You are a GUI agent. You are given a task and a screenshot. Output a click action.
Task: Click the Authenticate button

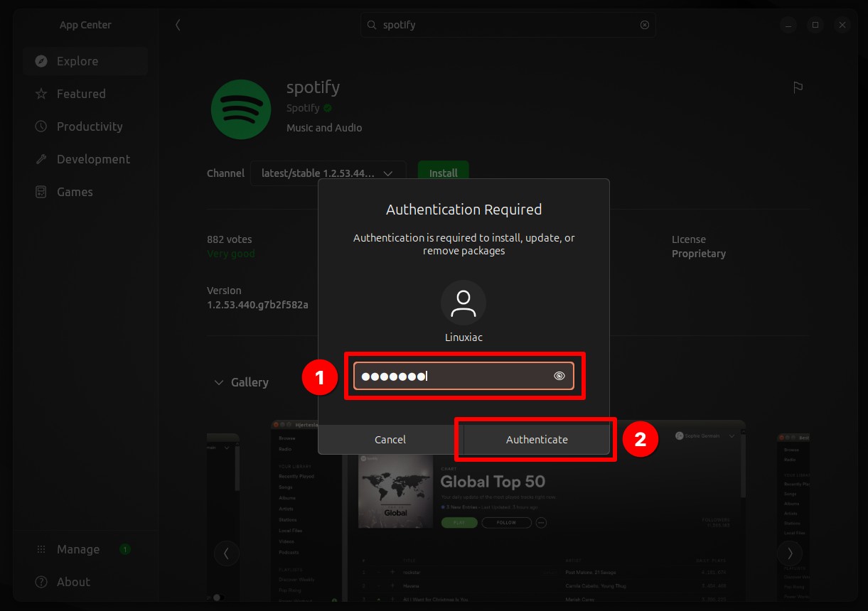[x=537, y=440]
